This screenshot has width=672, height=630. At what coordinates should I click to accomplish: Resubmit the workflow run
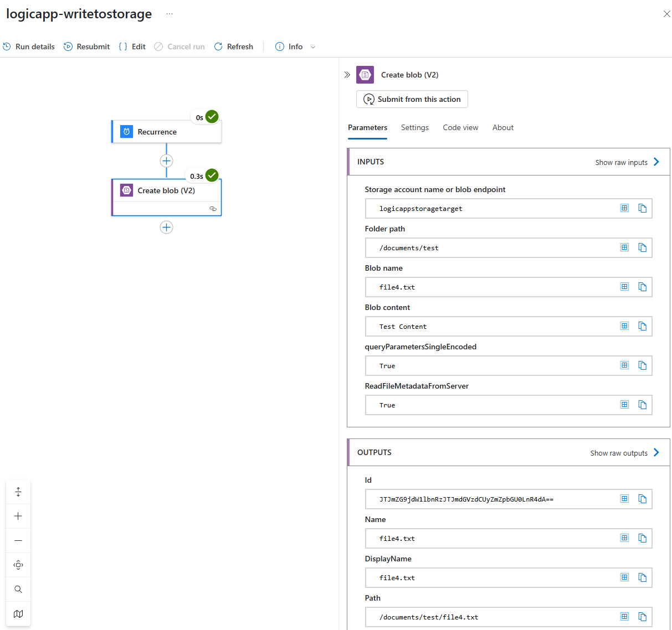point(87,47)
